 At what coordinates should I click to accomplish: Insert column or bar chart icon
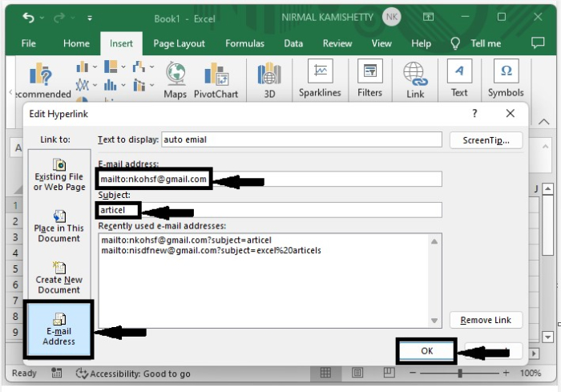point(83,67)
